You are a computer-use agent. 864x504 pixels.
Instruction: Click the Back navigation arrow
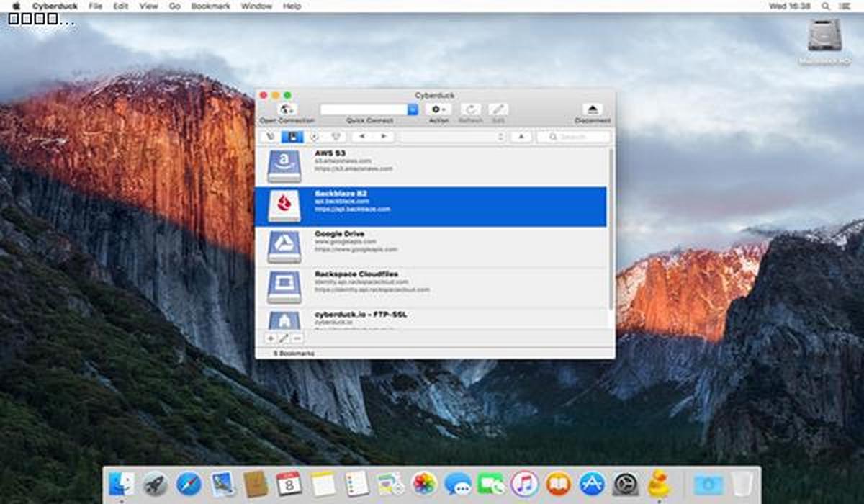(361, 137)
